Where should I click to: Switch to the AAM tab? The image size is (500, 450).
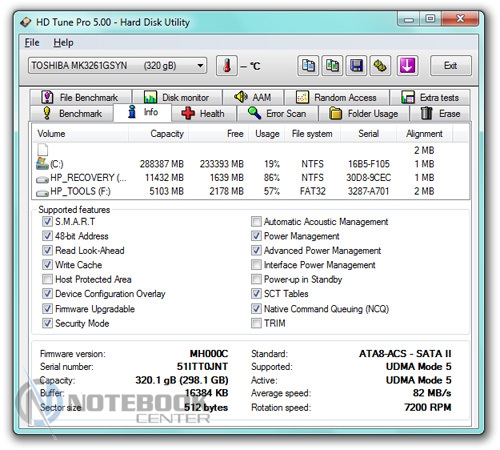[253, 97]
